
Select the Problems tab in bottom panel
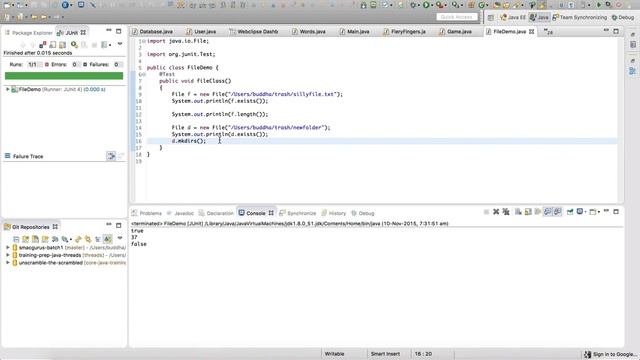tap(147, 213)
